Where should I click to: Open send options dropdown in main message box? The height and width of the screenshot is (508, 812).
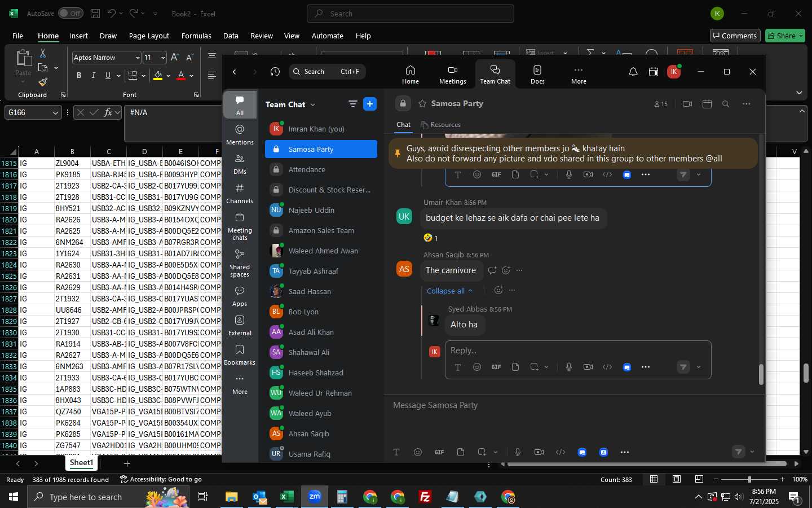pos(752,452)
